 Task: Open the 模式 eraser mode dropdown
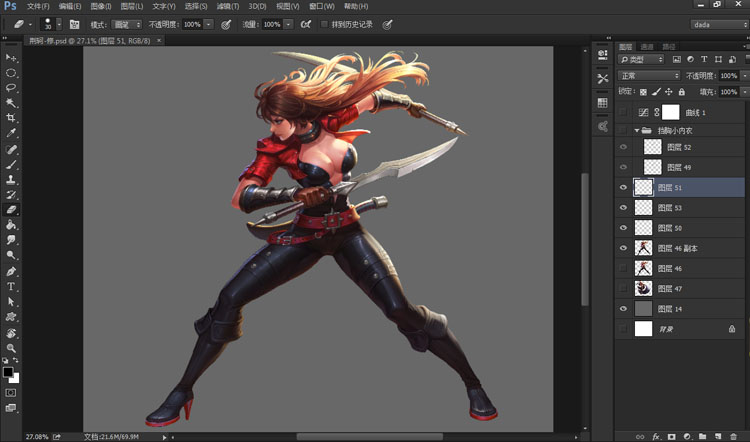tap(126, 24)
